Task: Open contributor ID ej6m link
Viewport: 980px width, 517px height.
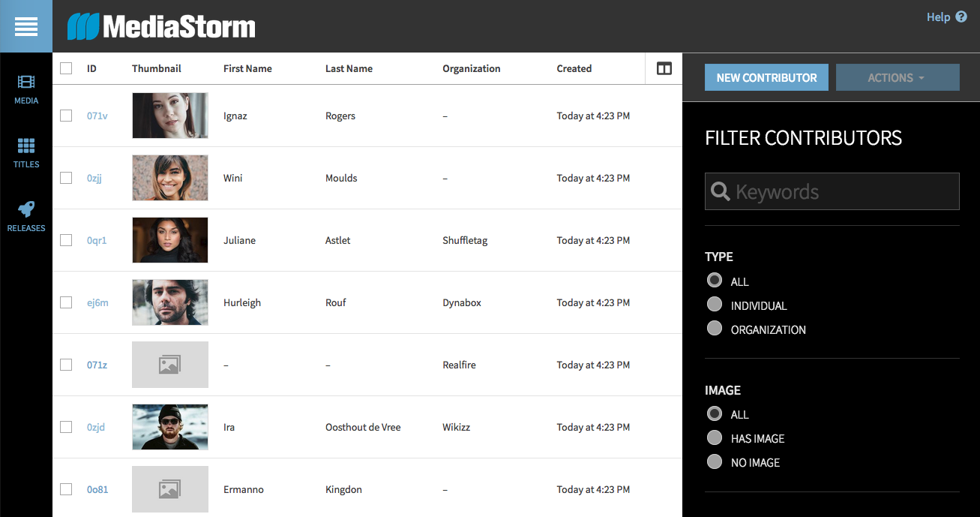Action: tap(97, 302)
